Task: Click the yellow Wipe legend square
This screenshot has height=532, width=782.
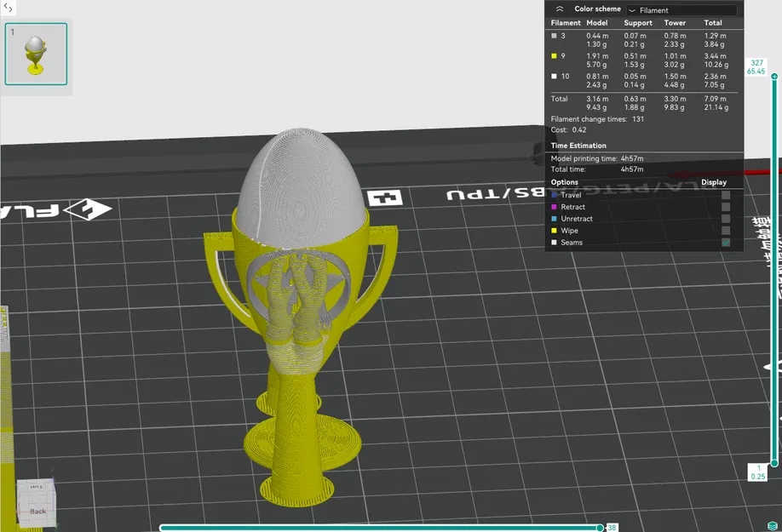Action: [x=555, y=231]
